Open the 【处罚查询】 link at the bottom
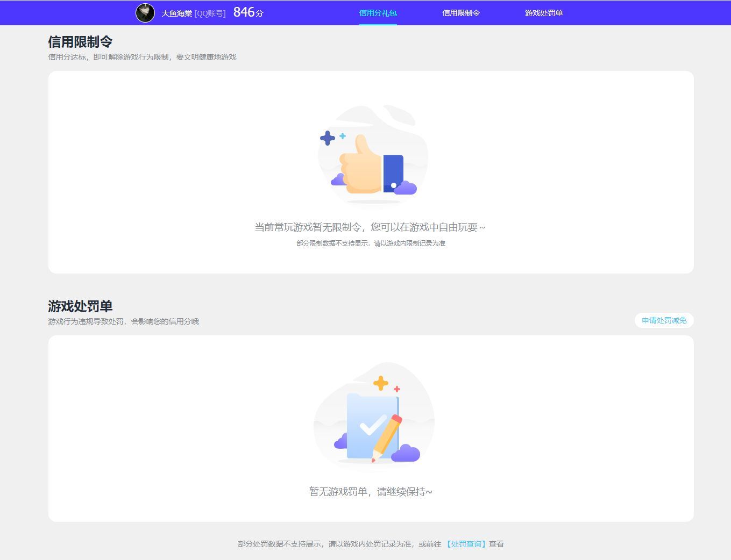This screenshot has width=731, height=560. point(466,544)
